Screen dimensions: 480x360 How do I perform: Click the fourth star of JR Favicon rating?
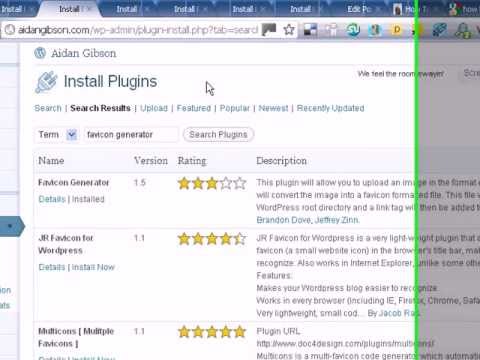point(226,239)
